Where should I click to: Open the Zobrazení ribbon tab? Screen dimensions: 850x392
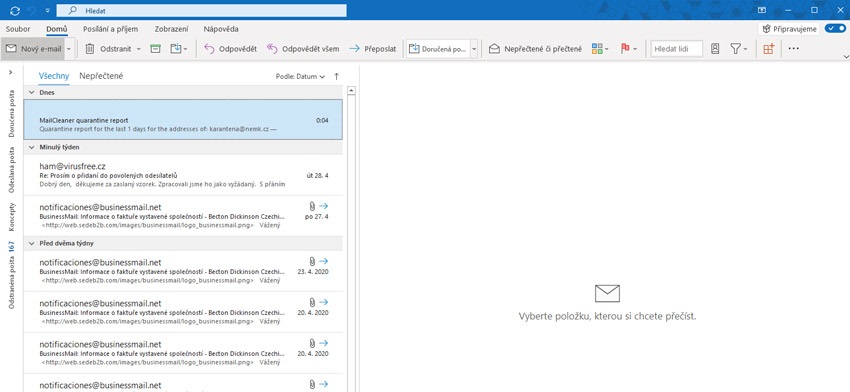pyautogui.click(x=171, y=29)
